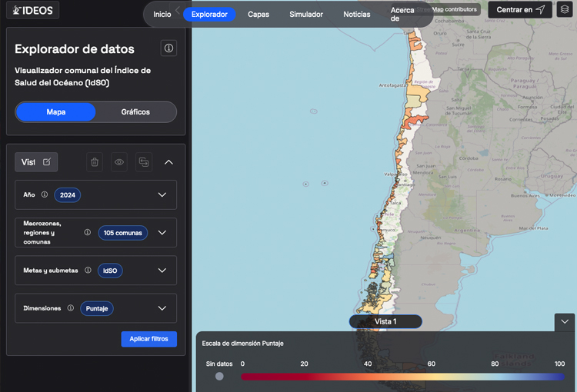Open the Metas y submetas info icon
This screenshot has height=392, width=577.
tap(88, 271)
